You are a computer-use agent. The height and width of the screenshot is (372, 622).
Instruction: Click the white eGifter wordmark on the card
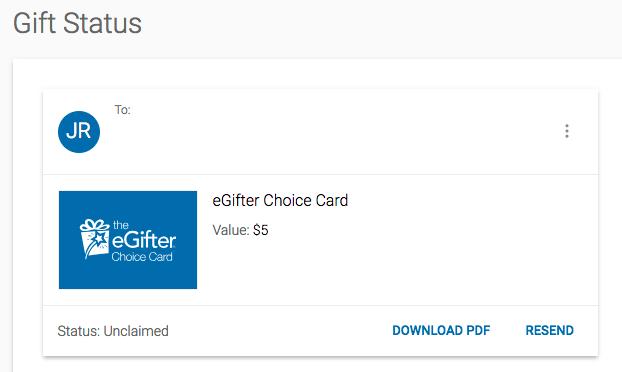click(144, 241)
